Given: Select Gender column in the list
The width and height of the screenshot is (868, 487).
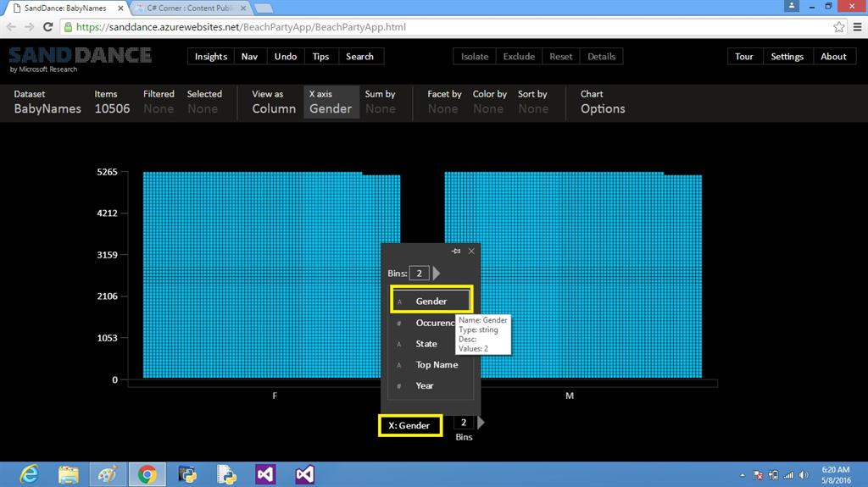Looking at the screenshot, I should (431, 301).
